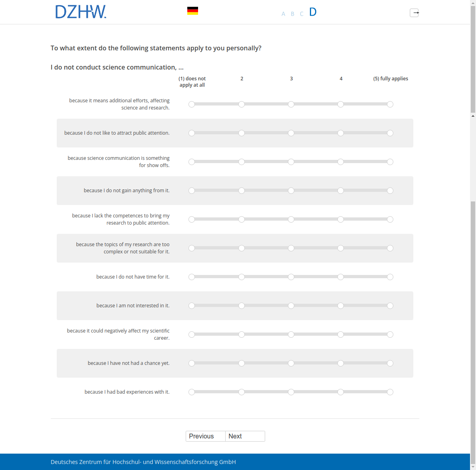
Task: Select 1 for 'not interested in it'
Action: pos(192,306)
